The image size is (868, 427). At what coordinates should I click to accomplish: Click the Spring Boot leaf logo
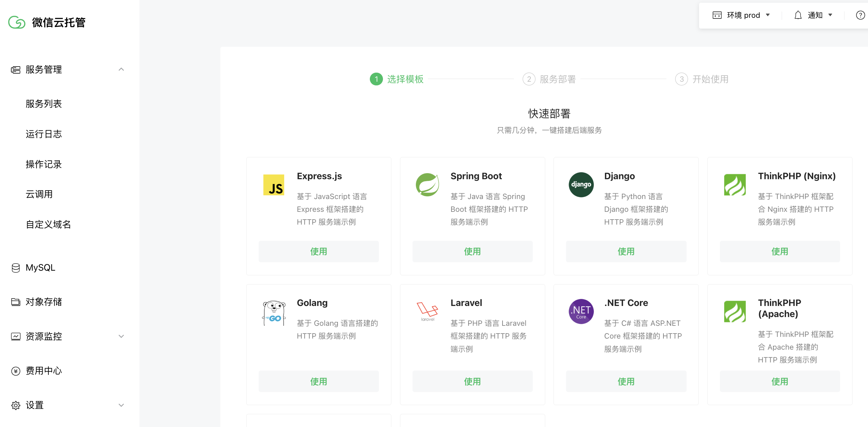427,185
